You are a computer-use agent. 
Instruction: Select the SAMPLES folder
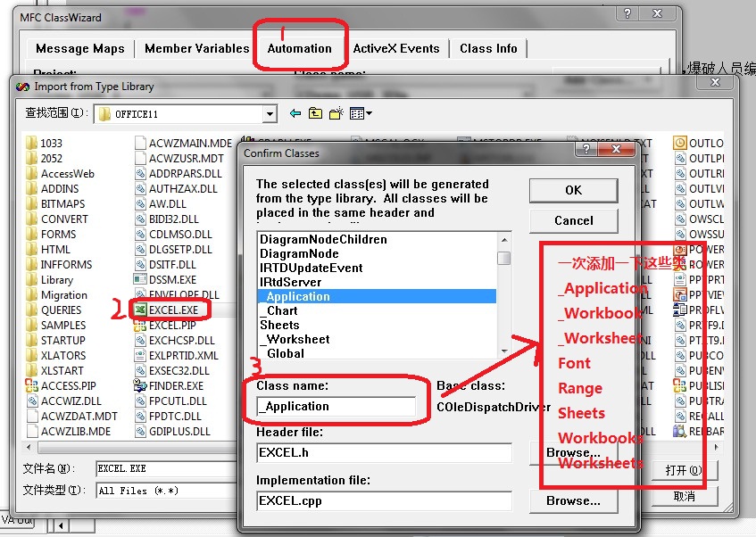[x=56, y=326]
